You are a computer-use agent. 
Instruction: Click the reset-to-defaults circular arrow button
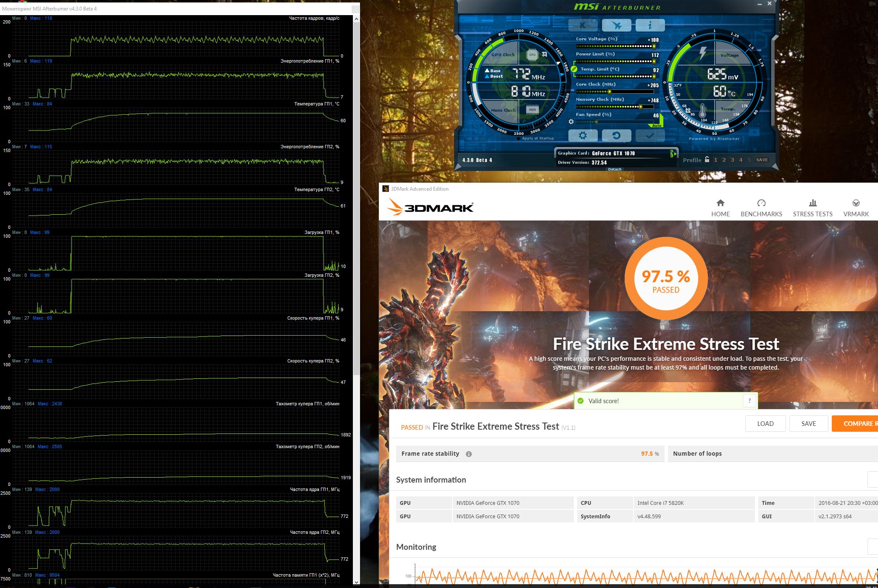pos(616,136)
